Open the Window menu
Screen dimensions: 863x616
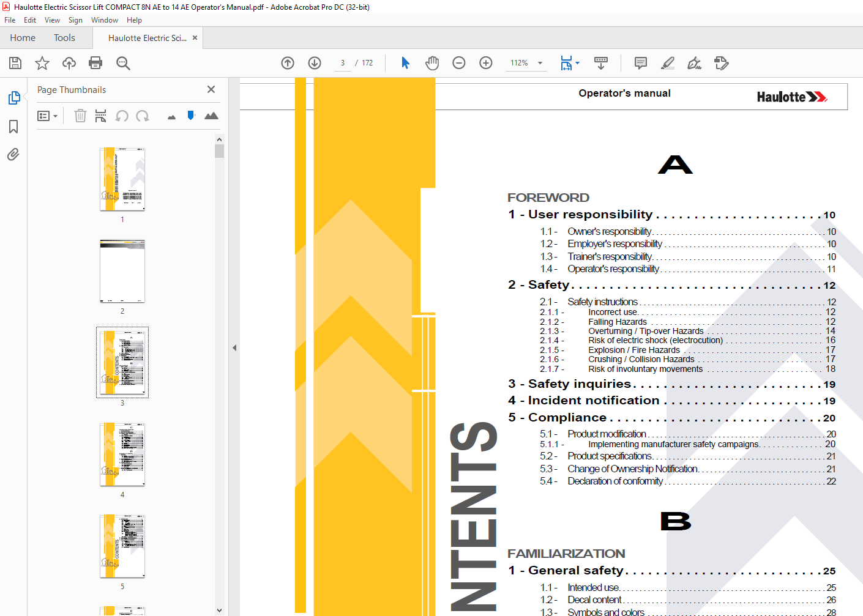[105, 20]
